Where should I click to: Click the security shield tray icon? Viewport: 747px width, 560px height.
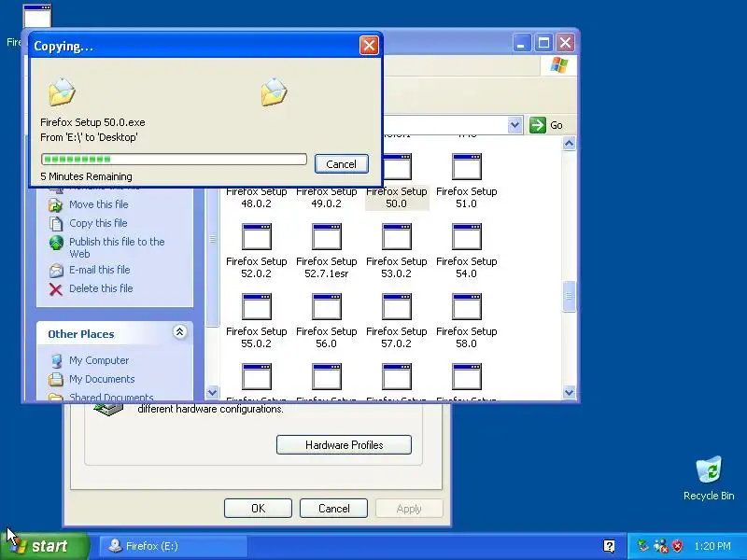pyautogui.click(x=677, y=546)
